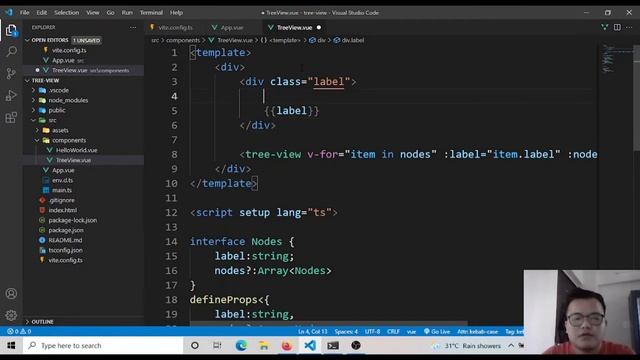Click CRLF line ending selector

[x=393, y=331]
